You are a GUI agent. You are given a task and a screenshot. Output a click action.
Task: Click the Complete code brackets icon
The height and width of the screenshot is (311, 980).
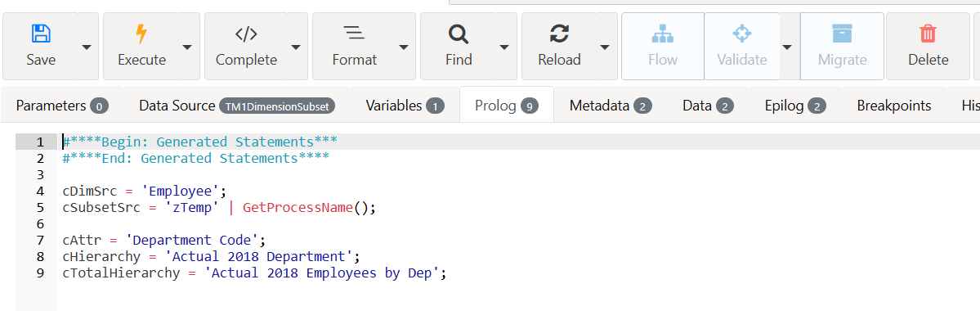coord(246,34)
